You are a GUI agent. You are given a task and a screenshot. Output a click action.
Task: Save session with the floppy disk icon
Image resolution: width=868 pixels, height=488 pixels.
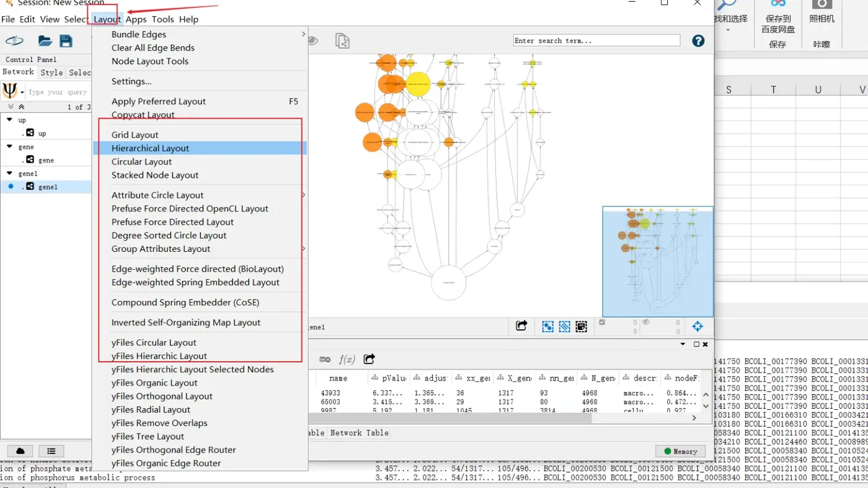(x=66, y=41)
